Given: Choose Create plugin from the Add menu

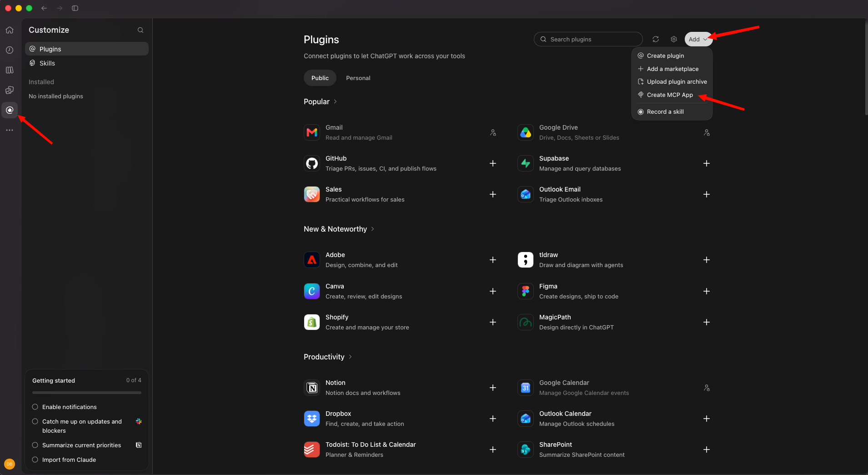Looking at the screenshot, I should point(672,56).
